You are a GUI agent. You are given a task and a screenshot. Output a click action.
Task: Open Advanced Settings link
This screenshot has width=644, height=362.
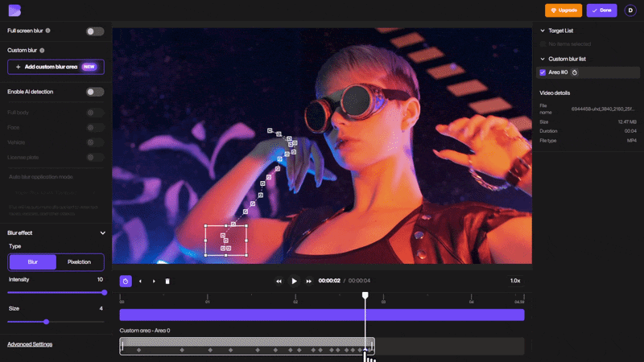click(30, 344)
